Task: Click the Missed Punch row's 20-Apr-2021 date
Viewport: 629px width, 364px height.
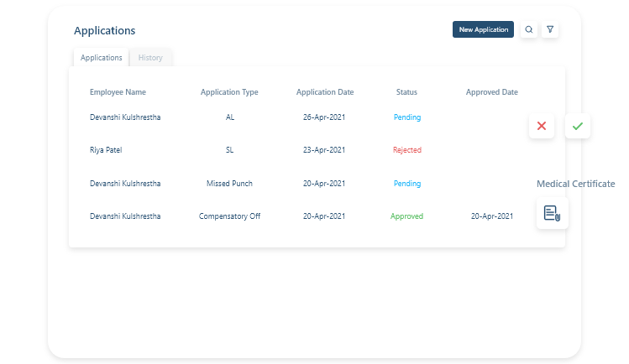Action: (324, 184)
